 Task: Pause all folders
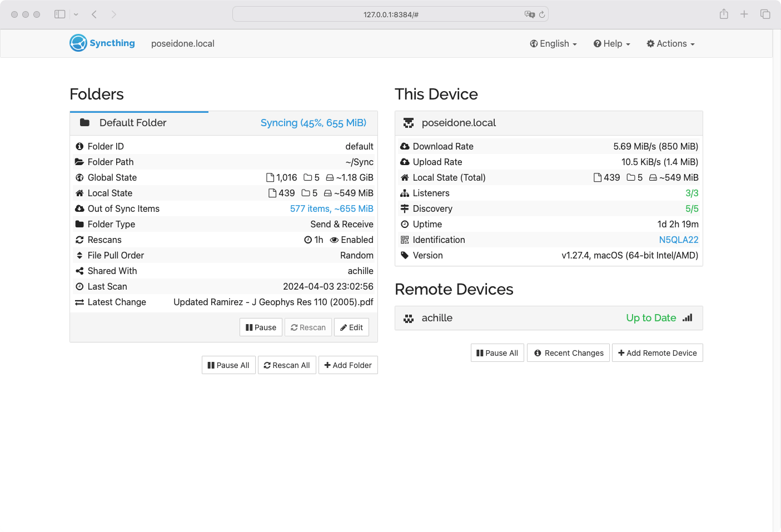tap(228, 365)
